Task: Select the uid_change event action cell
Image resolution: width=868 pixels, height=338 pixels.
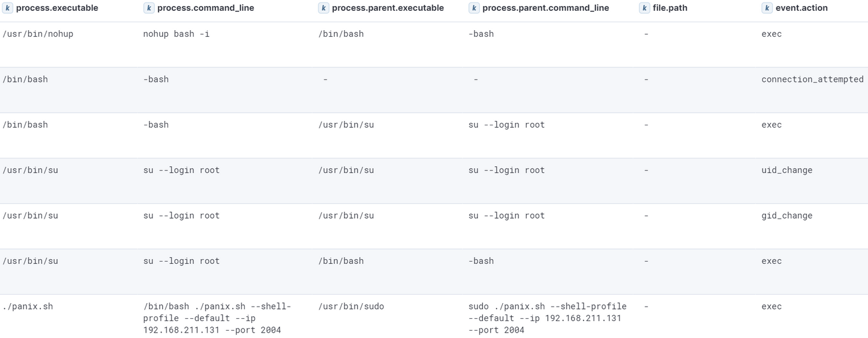Action: [x=787, y=170]
